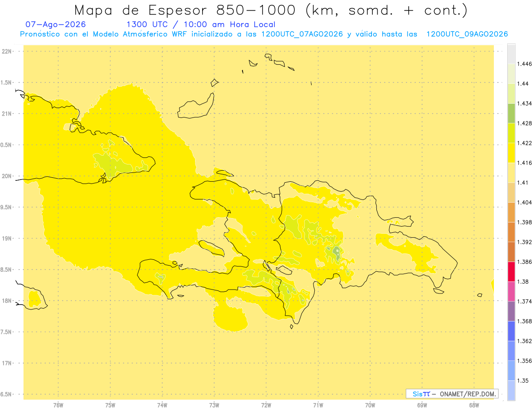Click the legend value '1.392'
The image size is (532, 411).
pos(524,242)
